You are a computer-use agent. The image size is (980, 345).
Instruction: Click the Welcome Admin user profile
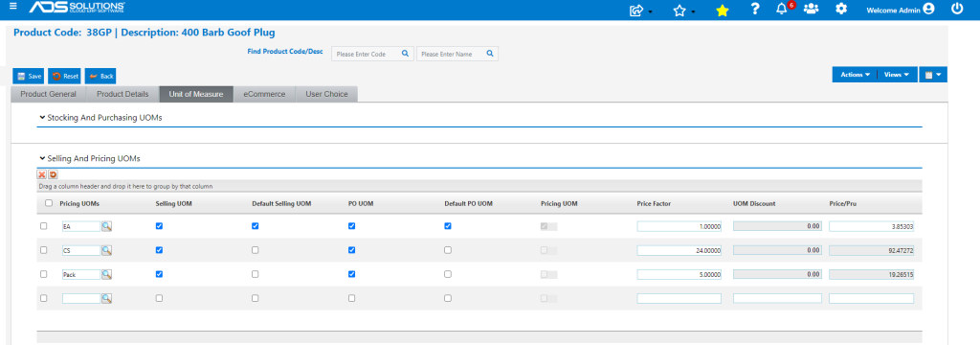click(x=900, y=10)
